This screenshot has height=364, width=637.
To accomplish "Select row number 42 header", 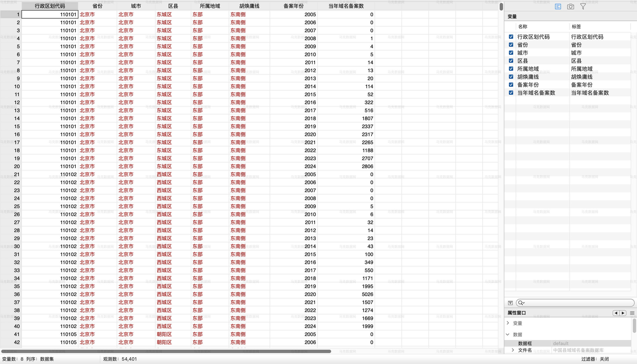I will point(11,342).
